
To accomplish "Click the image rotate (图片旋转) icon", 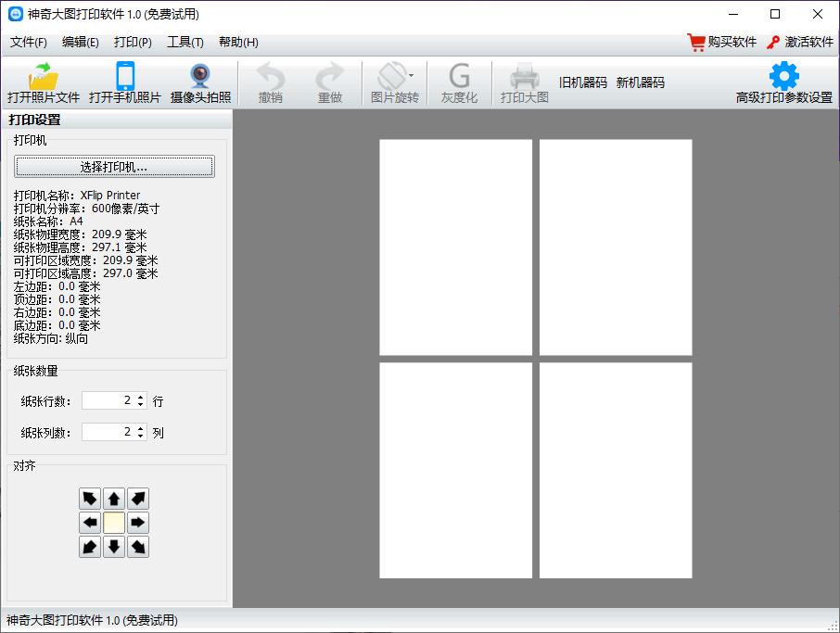I will [x=393, y=76].
